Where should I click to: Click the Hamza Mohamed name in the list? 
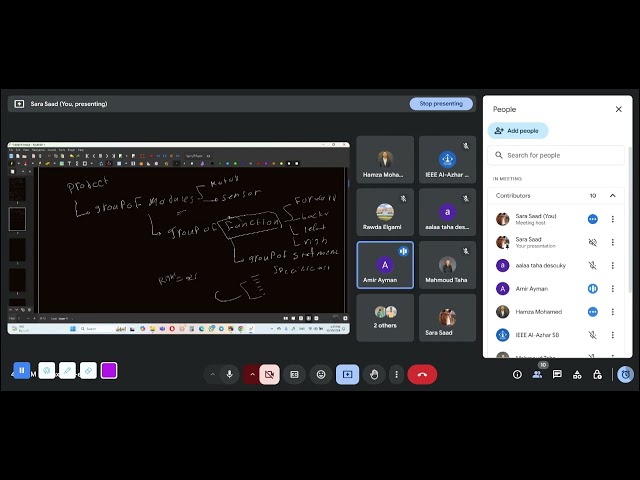(x=539, y=312)
